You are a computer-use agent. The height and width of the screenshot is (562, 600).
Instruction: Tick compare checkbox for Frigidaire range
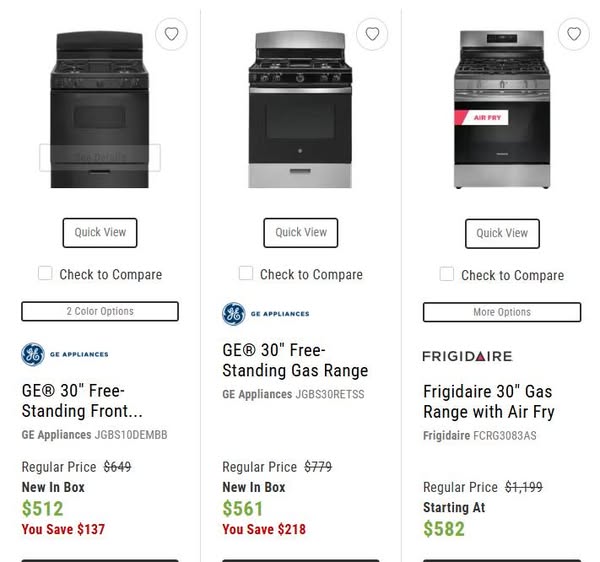(x=447, y=274)
